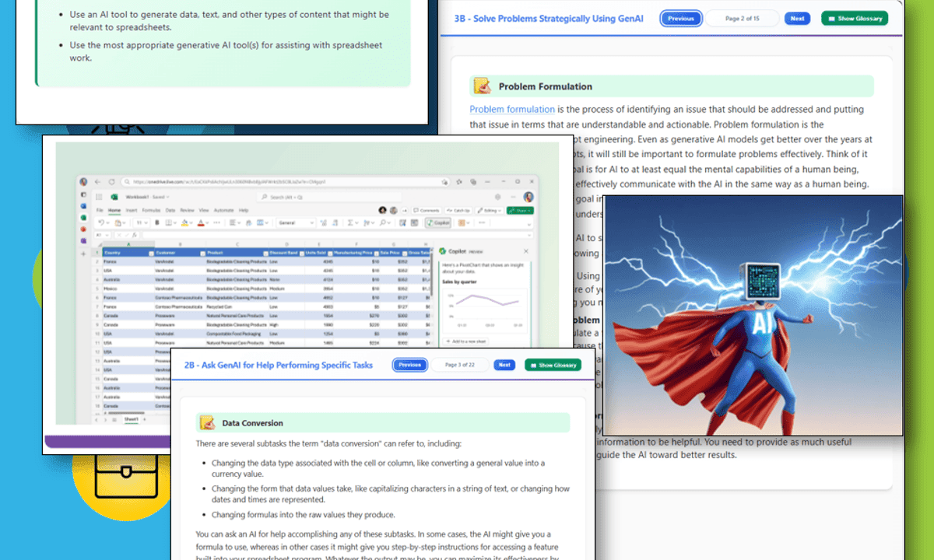Viewport: 934px width, 560px height.
Task: Click the Excel app icon beside Workbook1
Action: pyautogui.click(x=114, y=198)
